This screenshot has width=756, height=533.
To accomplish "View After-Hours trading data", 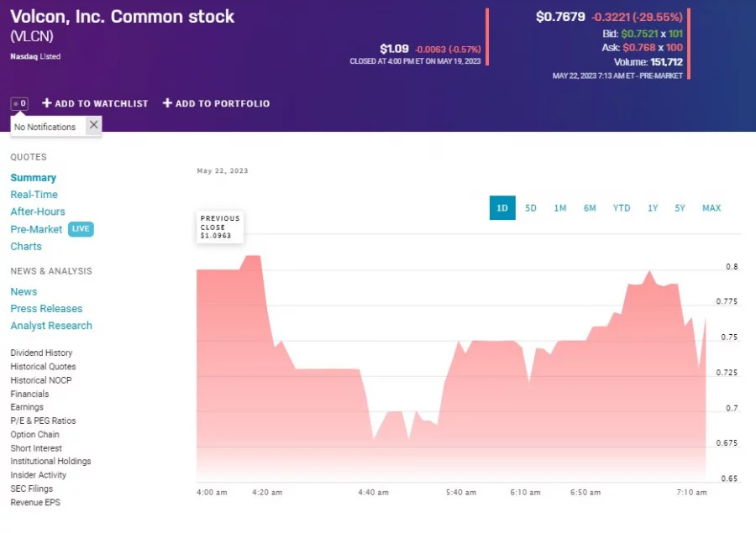I will 37,212.
